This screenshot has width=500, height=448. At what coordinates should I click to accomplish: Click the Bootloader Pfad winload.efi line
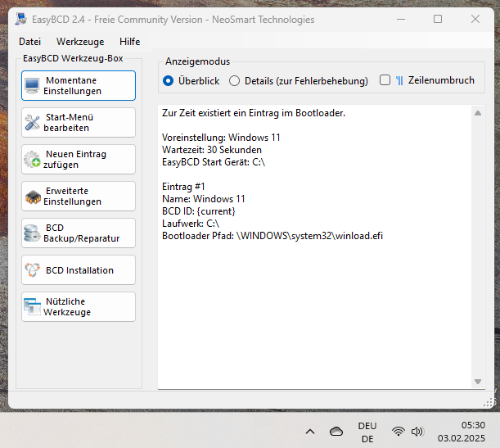pyautogui.click(x=273, y=236)
